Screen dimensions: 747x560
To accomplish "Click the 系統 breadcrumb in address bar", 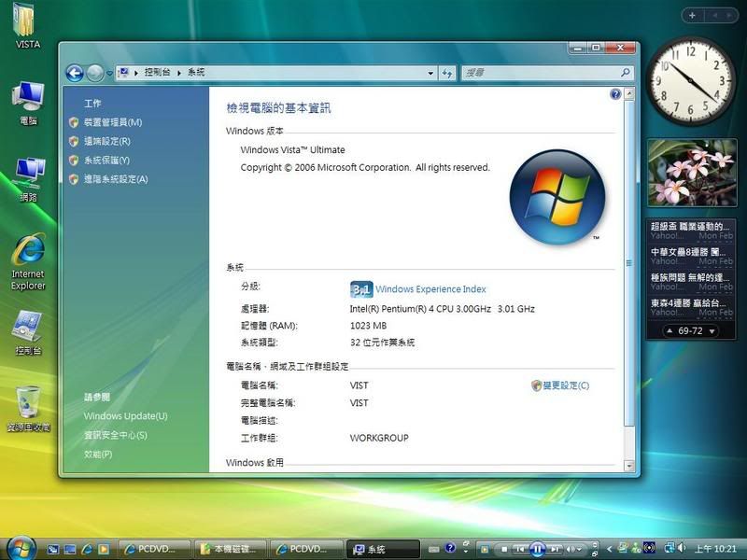I will pyautogui.click(x=196, y=73).
